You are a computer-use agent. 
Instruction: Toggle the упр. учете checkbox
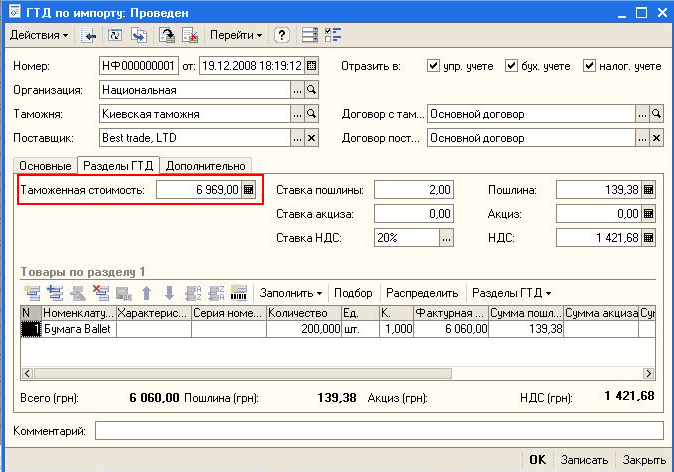(x=434, y=66)
